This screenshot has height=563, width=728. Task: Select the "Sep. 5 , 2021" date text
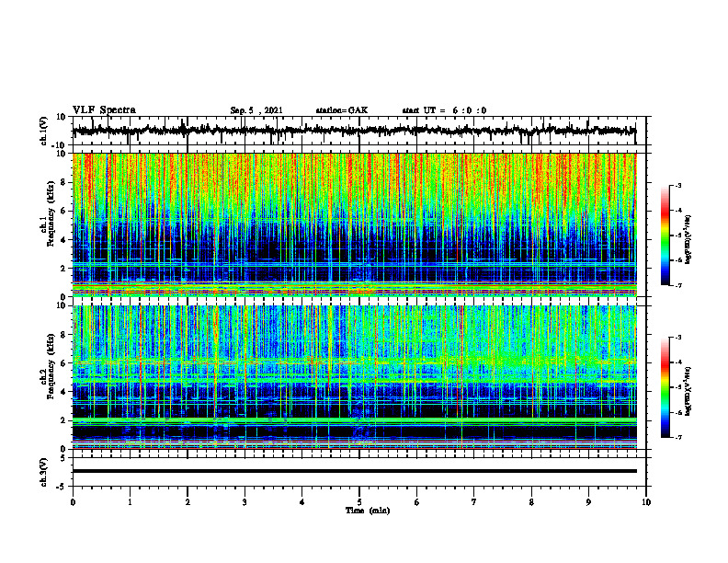[x=256, y=110]
